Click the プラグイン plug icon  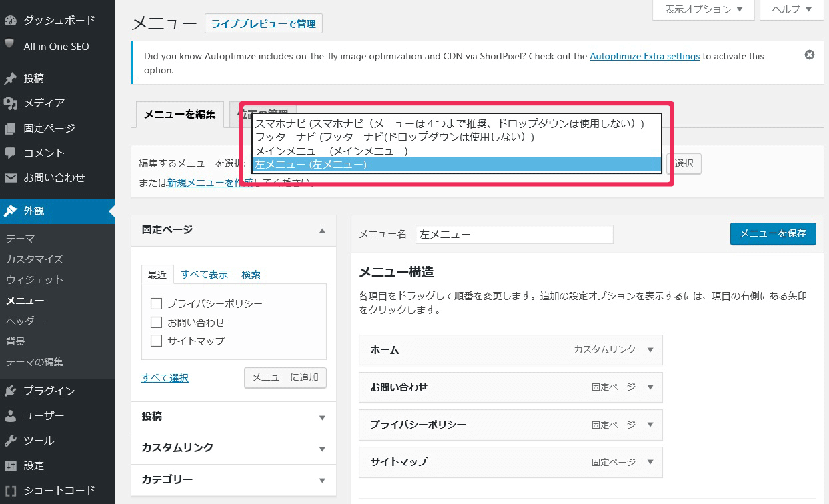point(10,391)
